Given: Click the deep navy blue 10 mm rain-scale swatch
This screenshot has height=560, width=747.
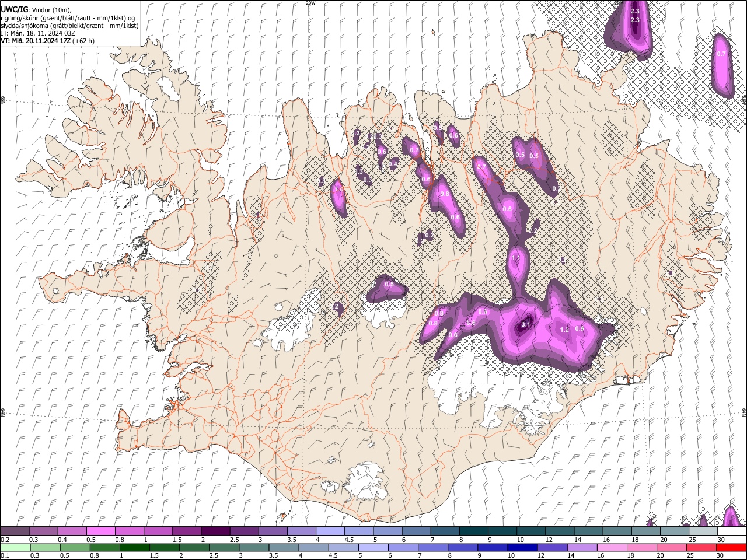Looking at the screenshot, I should 522,547.
